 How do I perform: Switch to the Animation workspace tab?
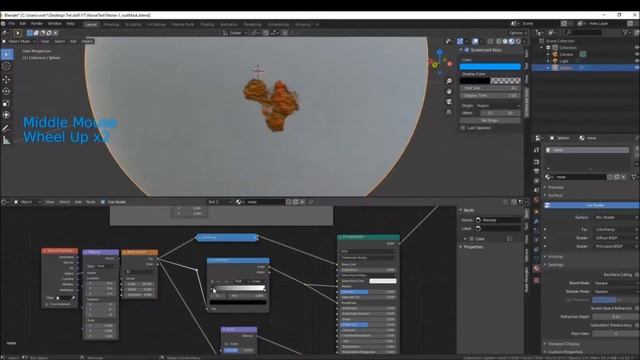tap(229, 24)
